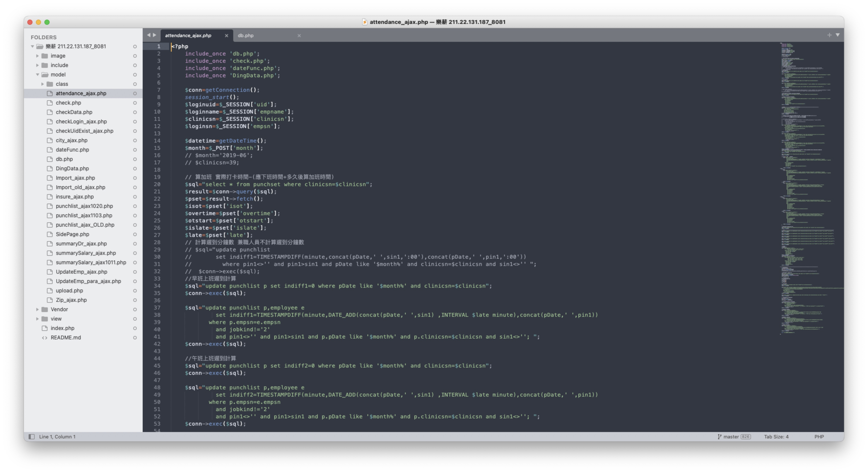Open DingData.php file

coord(72,169)
